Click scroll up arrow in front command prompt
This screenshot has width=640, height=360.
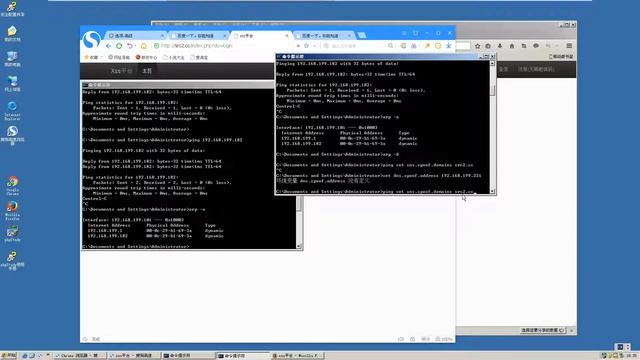(x=492, y=63)
